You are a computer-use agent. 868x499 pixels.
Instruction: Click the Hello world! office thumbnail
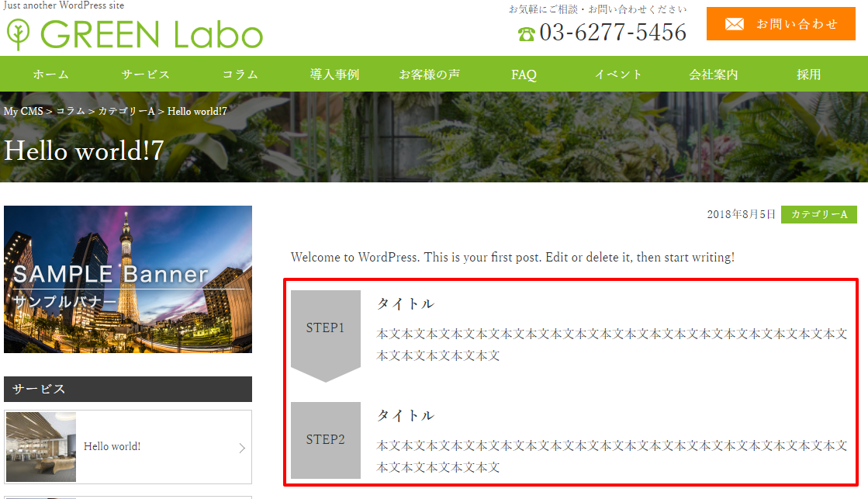(x=41, y=447)
